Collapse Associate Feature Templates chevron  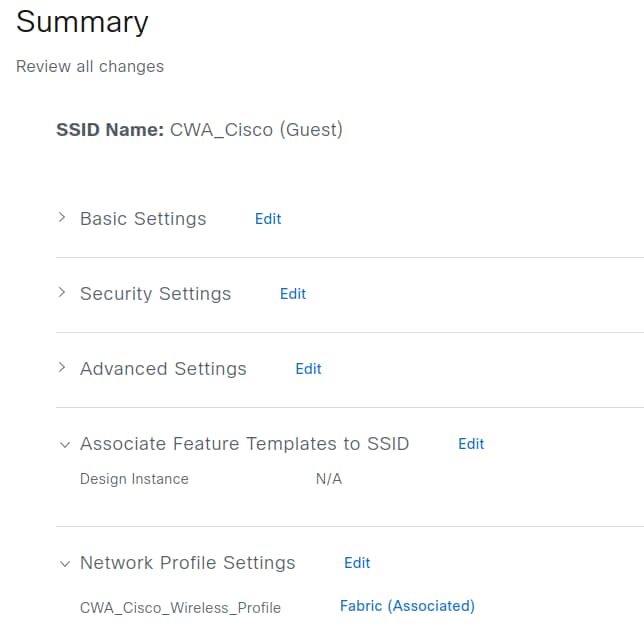65,444
